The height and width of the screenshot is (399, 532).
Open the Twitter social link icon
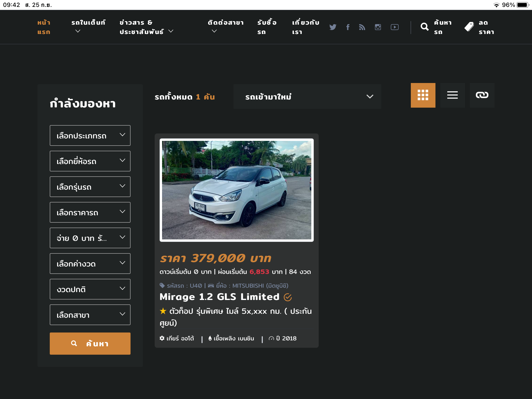[x=333, y=27]
